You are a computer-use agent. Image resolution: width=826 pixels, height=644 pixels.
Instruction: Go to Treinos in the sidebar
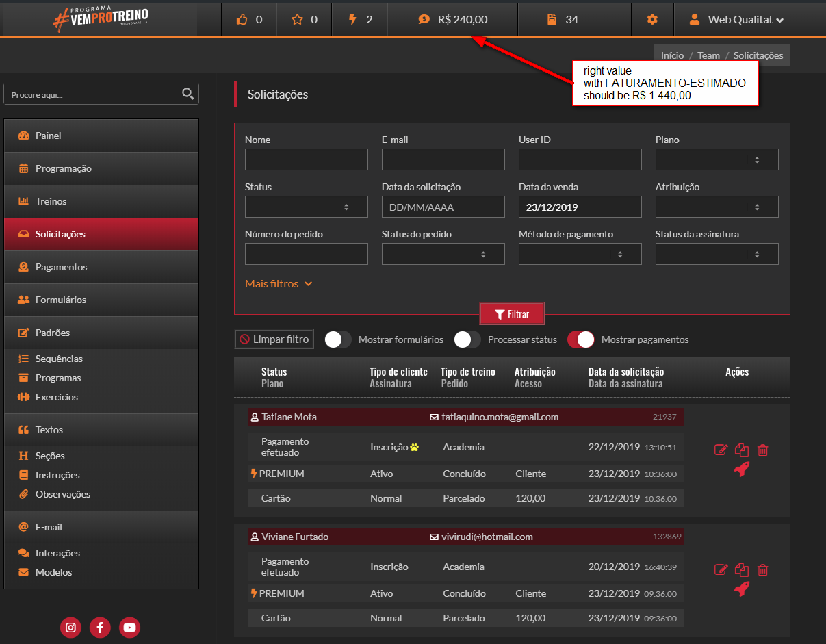[x=51, y=201]
